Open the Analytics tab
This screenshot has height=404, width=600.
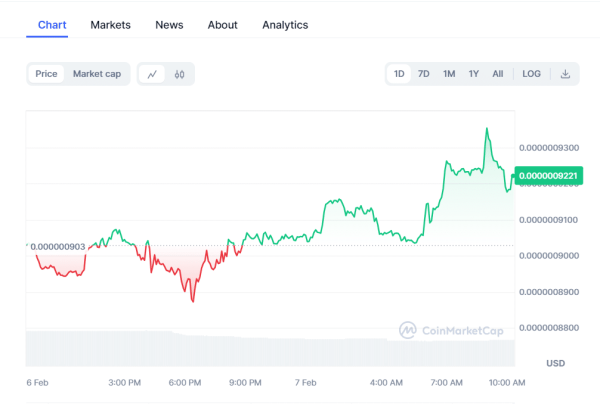[285, 25]
